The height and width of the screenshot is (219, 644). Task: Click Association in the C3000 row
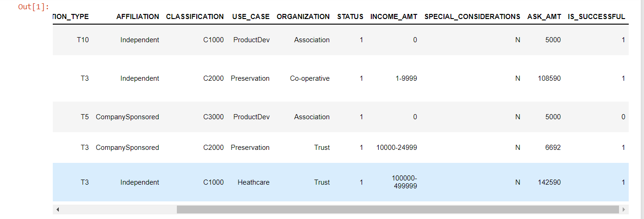pos(312,117)
